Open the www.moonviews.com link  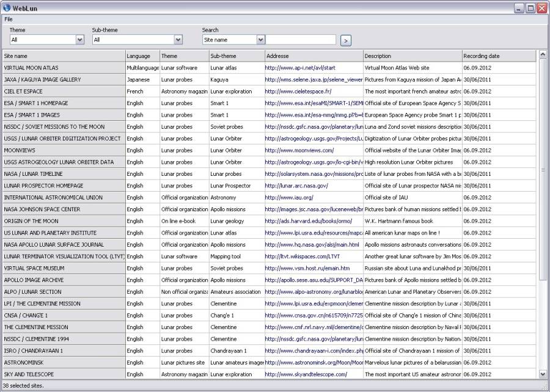coord(299,150)
